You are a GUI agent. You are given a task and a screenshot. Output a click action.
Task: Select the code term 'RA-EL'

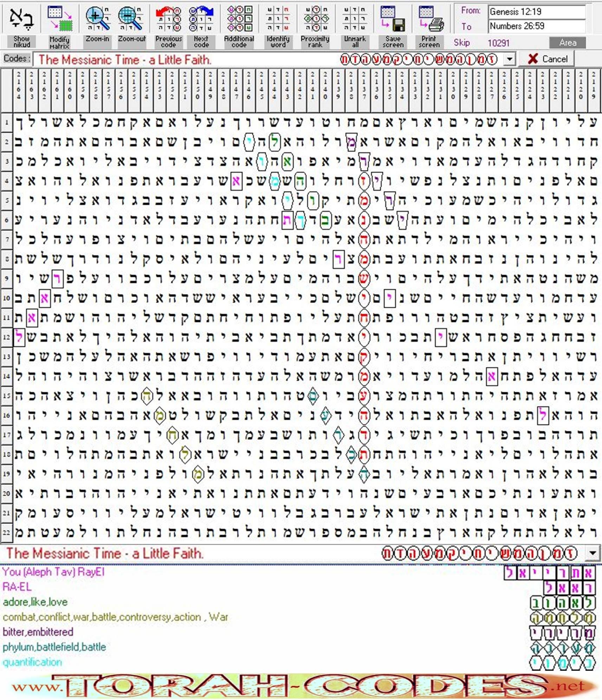17,586
